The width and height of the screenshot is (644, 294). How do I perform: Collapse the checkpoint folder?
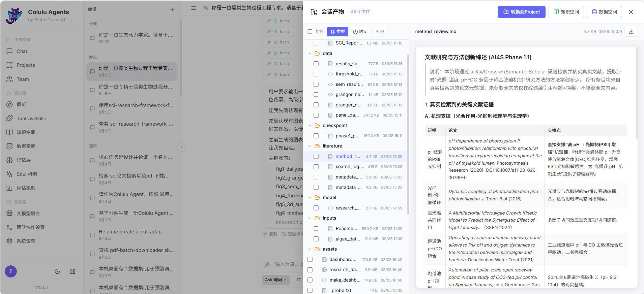pyautogui.click(x=310, y=125)
